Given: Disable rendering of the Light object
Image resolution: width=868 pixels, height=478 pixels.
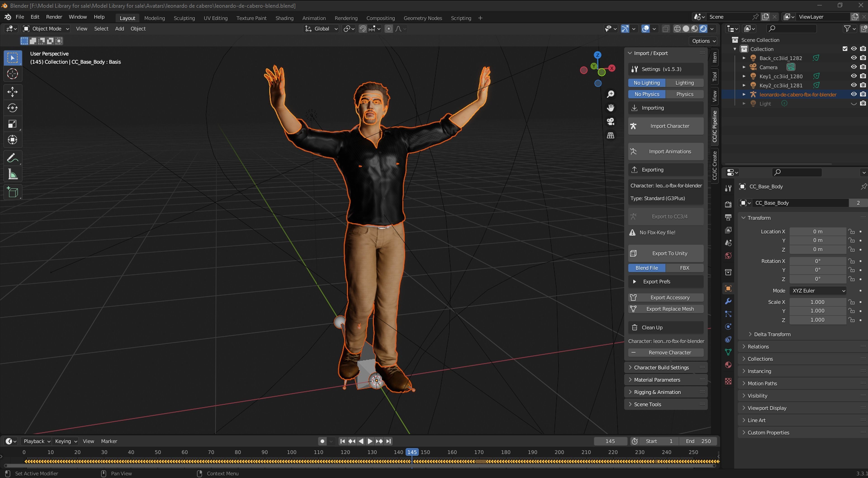Looking at the screenshot, I should point(863,104).
